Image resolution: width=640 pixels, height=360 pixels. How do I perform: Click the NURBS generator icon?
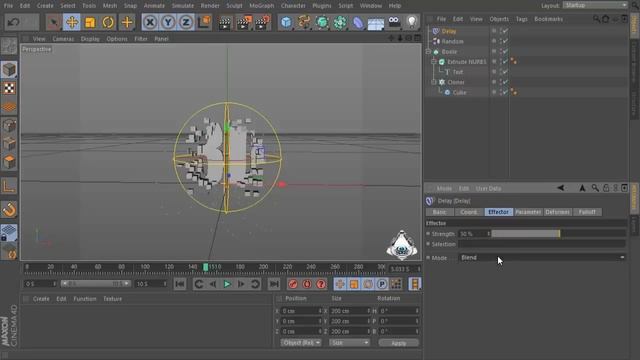point(322,22)
